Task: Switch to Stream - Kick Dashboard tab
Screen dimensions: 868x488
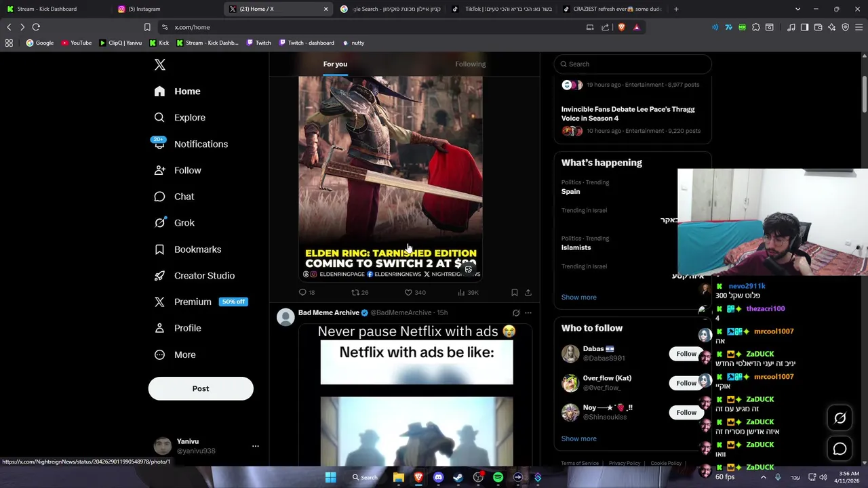Action: [53, 9]
